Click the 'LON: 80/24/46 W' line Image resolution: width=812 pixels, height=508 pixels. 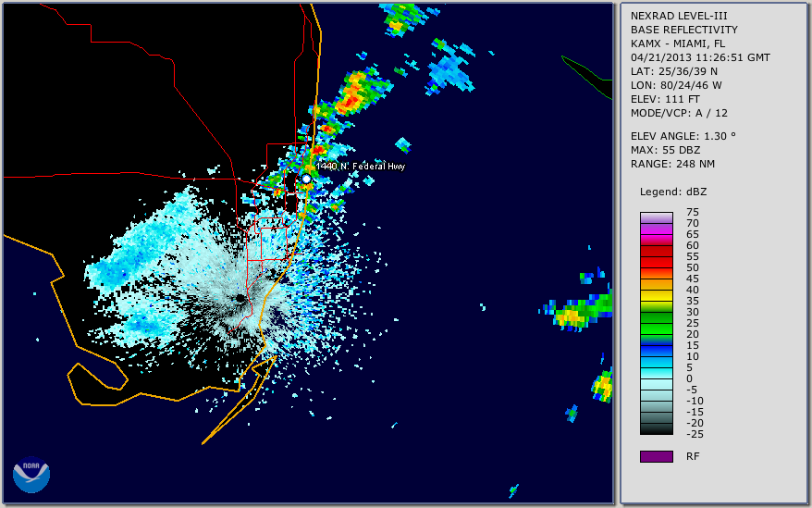coord(676,85)
